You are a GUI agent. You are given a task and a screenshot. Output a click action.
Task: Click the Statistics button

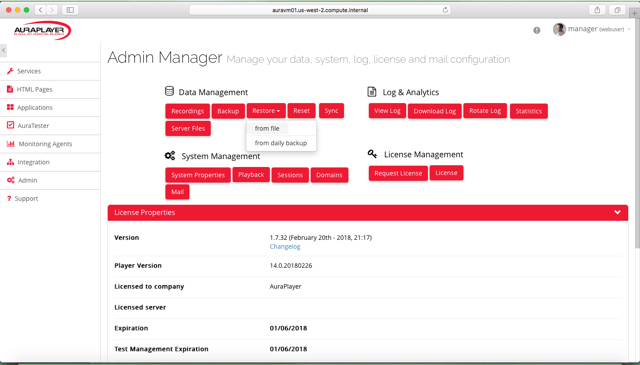[x=529, y=111]
